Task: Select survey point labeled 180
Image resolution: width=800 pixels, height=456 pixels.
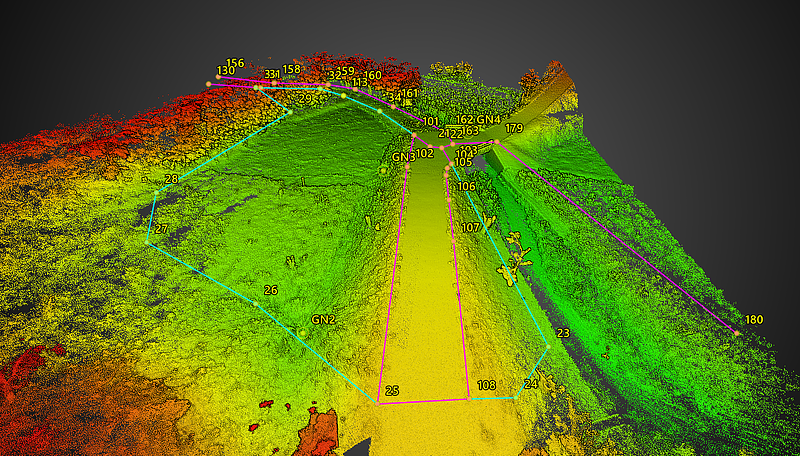Action: [x=754, y=320]
